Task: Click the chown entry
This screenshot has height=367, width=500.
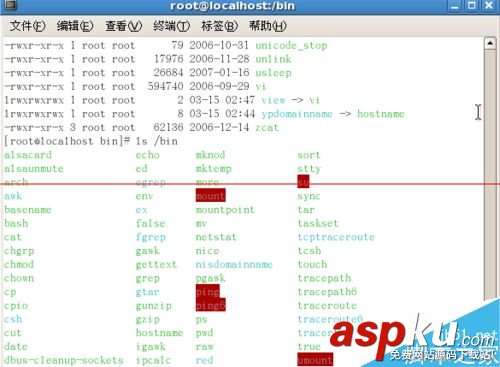Action: (x=19, y=278)
